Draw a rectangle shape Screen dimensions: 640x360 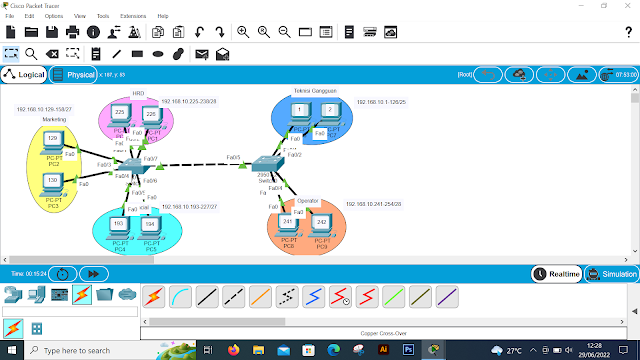(138, 53)
